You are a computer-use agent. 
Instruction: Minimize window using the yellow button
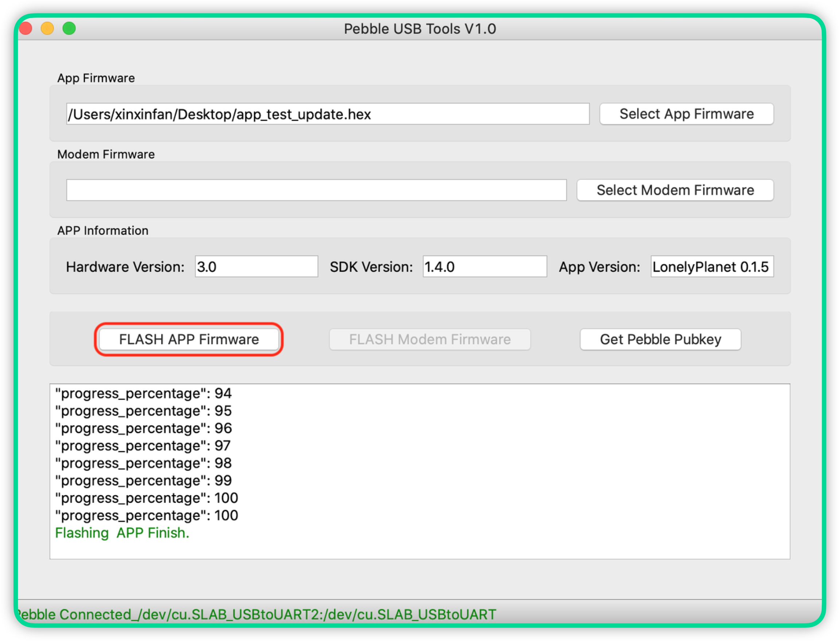tap(47, 28)
